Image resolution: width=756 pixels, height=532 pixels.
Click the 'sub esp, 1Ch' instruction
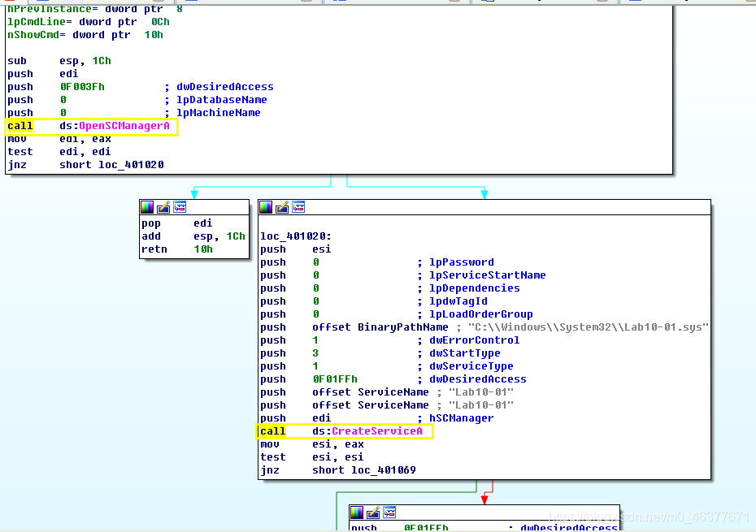point(59,61)
